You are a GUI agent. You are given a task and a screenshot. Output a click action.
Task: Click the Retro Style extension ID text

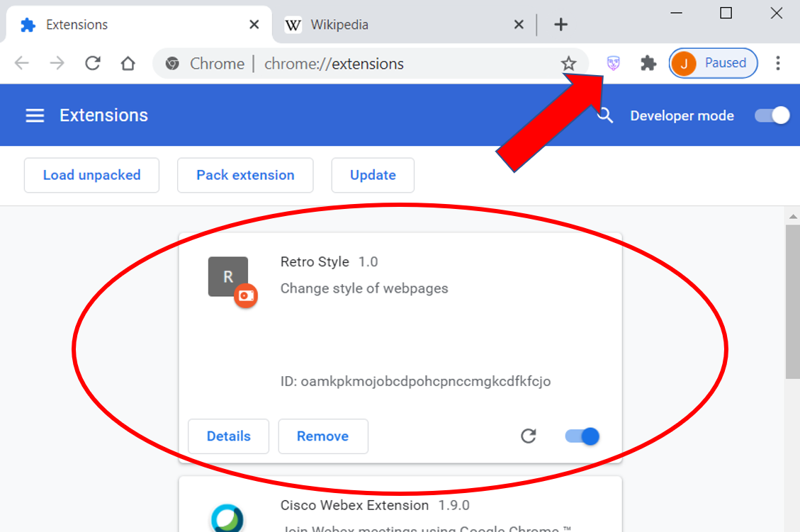pos(415,381)
